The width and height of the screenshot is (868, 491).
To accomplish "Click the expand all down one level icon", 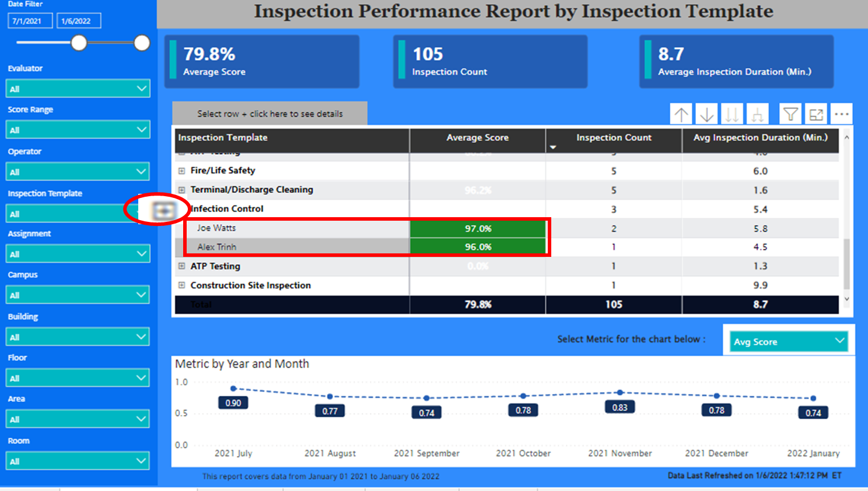I will point(758,114).
